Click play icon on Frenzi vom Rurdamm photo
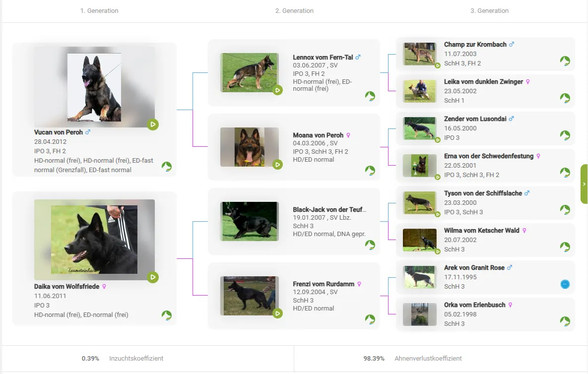 coord(277,313)
